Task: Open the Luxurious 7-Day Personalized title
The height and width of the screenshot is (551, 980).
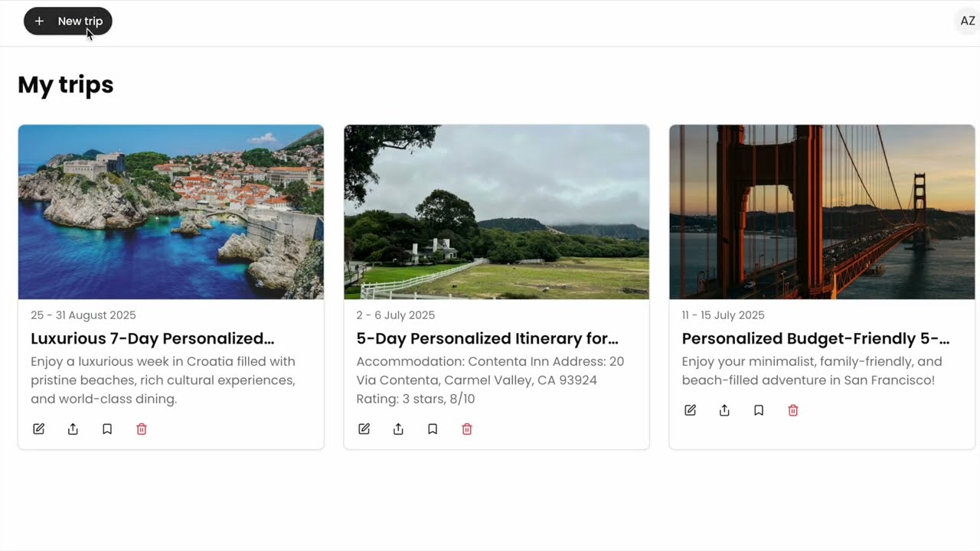Action: click(x=152, y=338)
